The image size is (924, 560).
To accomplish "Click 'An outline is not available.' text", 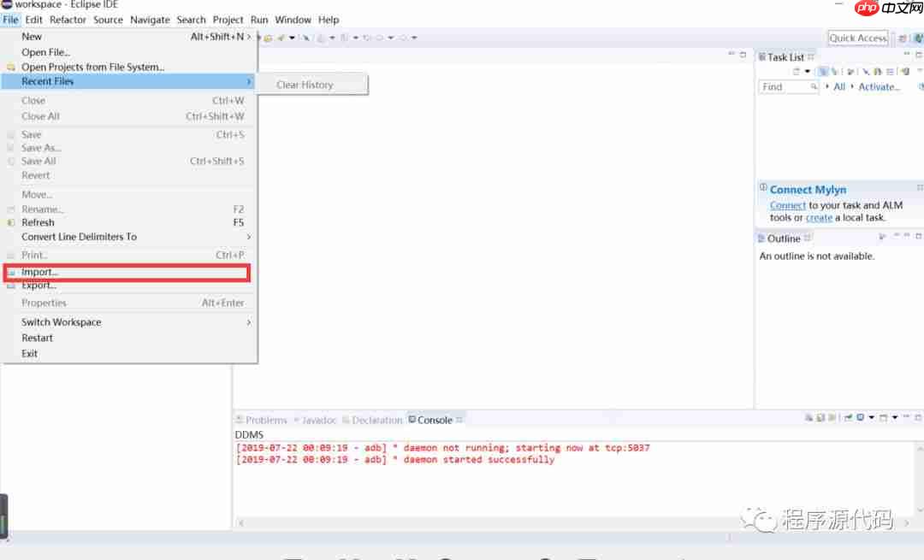I will click(x=817, y=256).
